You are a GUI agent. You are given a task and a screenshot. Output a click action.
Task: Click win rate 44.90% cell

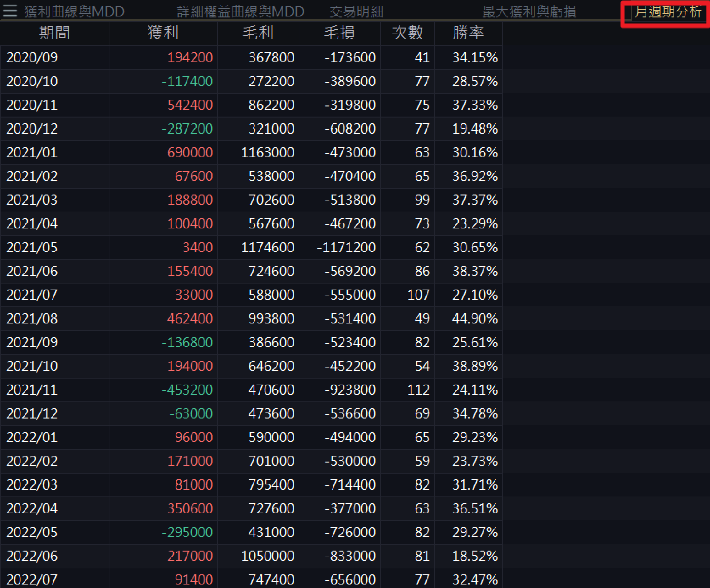pos(475,319)
